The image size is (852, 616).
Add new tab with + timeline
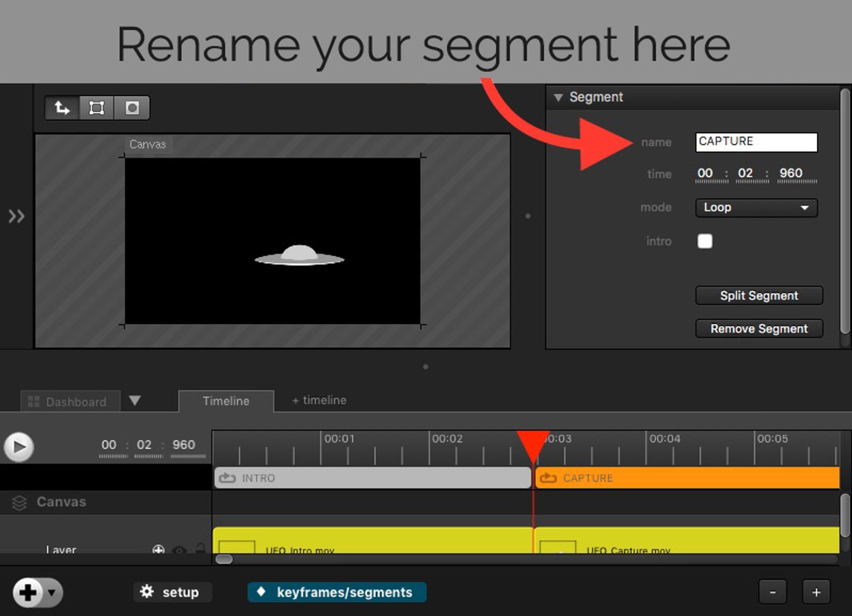(x=319, y=400)
